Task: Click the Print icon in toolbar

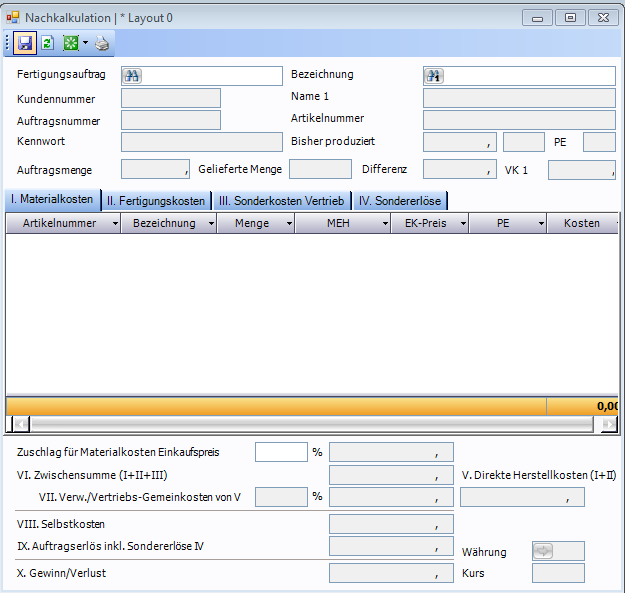Action: 103,43
